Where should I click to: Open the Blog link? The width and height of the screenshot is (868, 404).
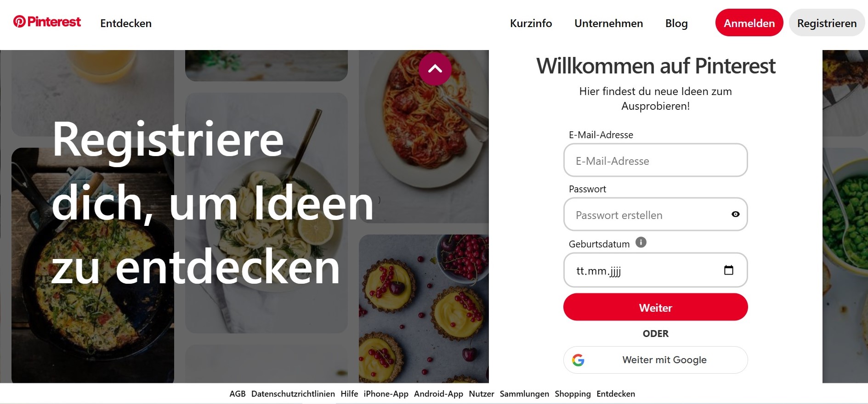[x=676, y=23]
